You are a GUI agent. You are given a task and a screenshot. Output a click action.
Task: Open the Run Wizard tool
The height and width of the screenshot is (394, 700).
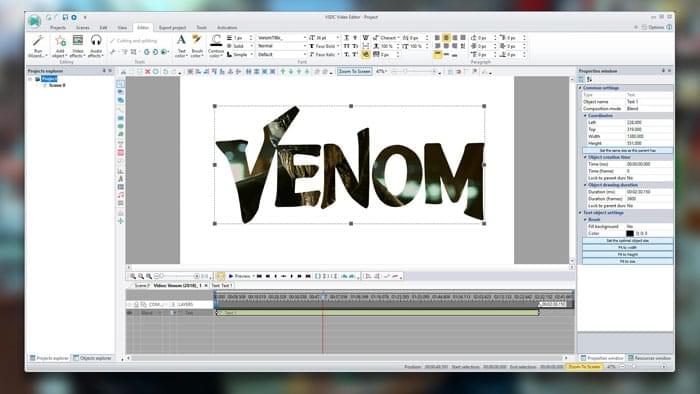click(38, 46)
